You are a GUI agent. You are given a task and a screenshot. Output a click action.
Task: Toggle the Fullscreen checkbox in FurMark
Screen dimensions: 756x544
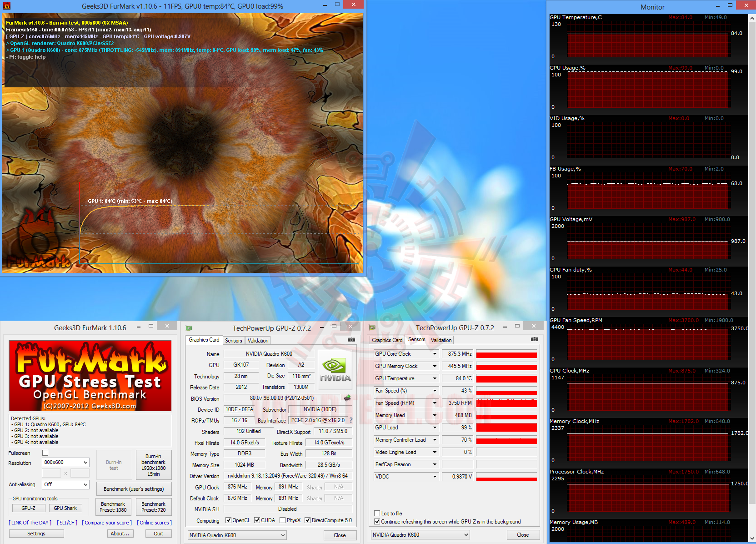coord(45,453)
